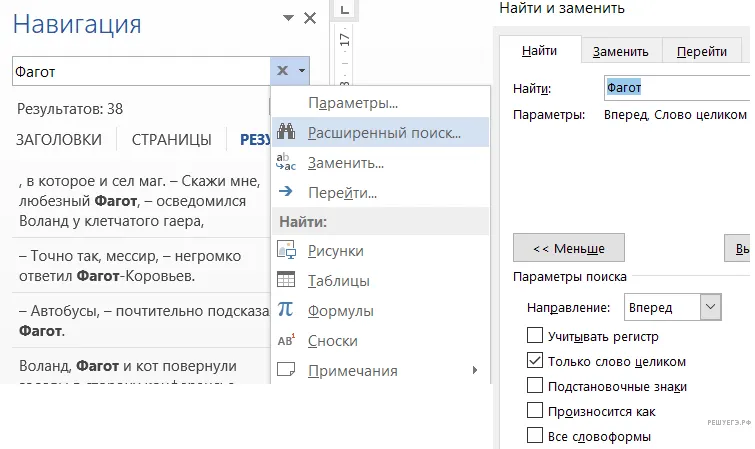Click the Рисунки pictures icon
The height and width of the screenshot is (449, 755).
coord(286,250)
